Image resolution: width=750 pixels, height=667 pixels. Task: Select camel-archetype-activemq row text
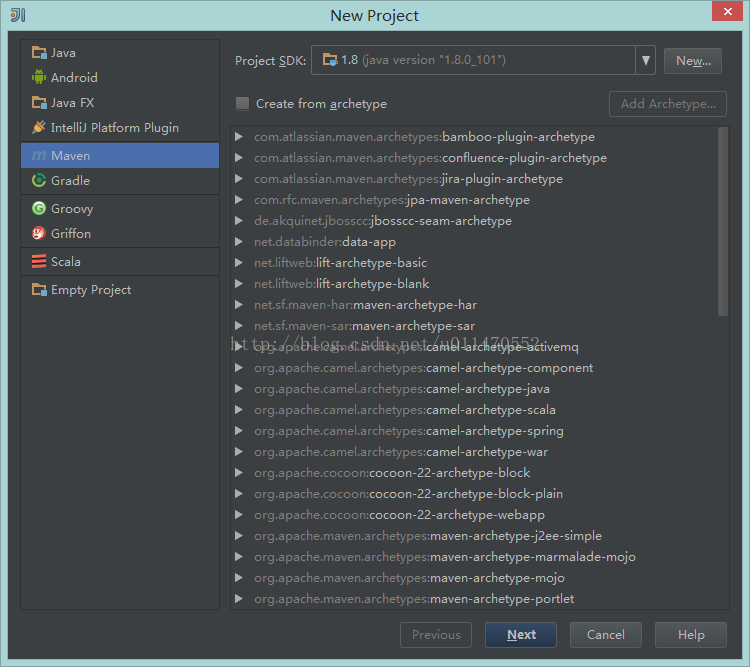click(x=416, y=347)
